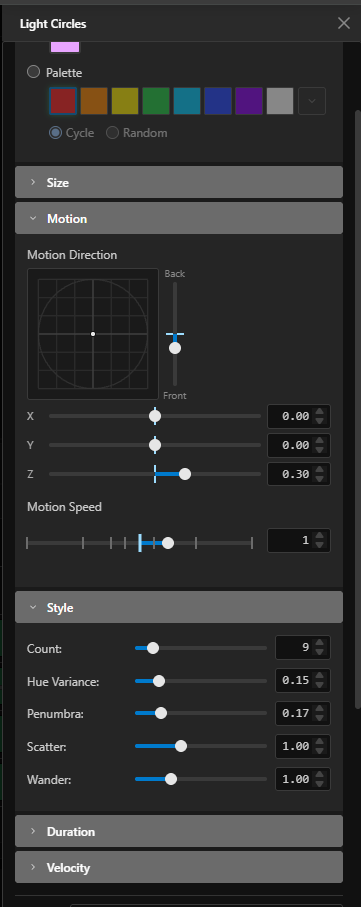
Task: Click the Scatter slider handle
Action: coord(180,746)
